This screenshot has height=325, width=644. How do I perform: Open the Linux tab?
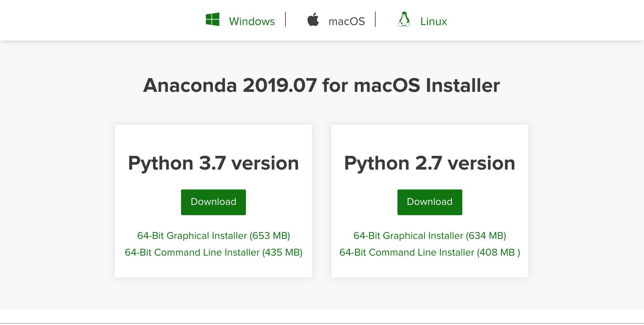click(433, 21)
